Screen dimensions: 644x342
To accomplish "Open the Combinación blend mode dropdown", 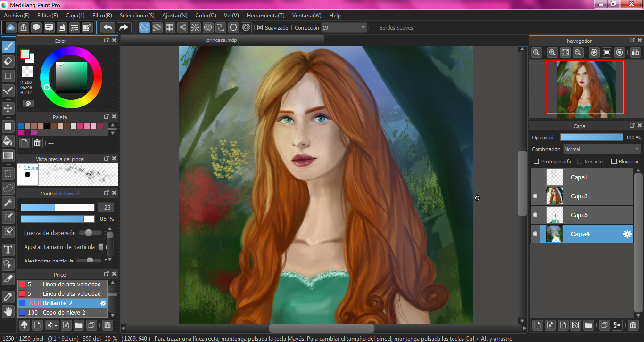I will [602, 149].
